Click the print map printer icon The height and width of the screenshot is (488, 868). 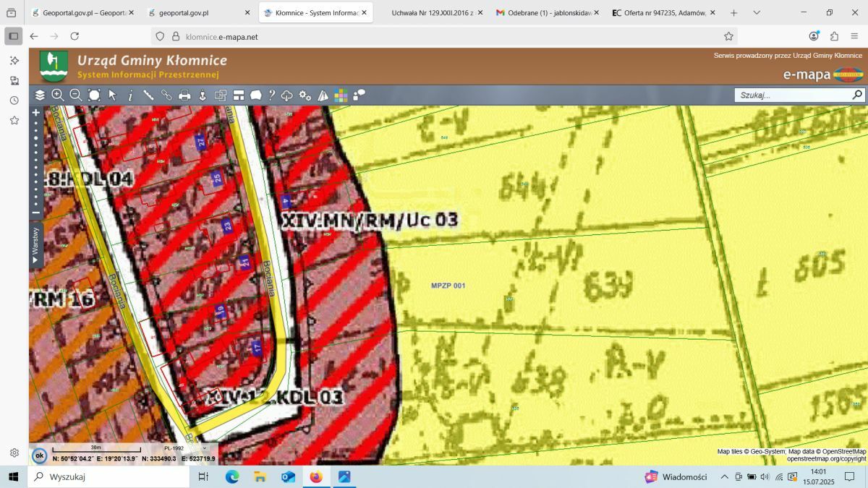pos(184,95)
